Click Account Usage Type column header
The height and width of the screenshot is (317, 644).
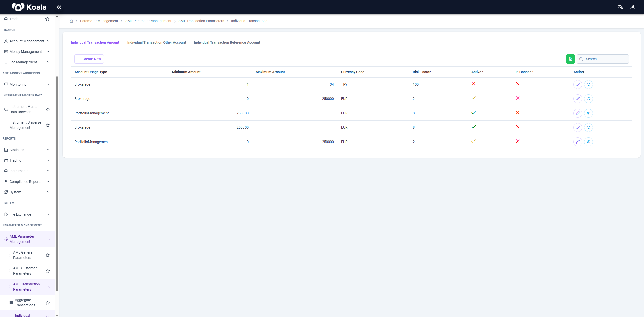[x=90, y=72]
